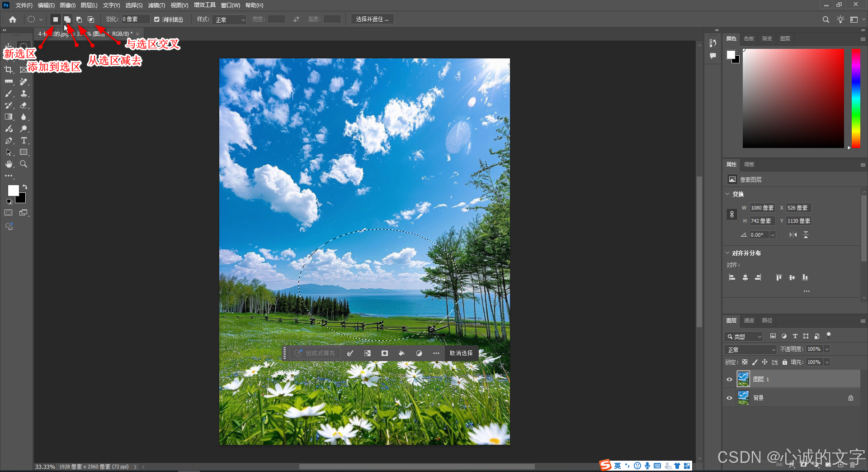
Task: Switch to the 通道 channels tab
Action: pos(749,320)
